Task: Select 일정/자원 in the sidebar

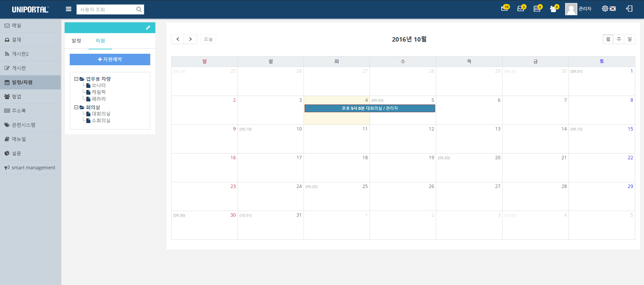Action: tap(30, 82)
